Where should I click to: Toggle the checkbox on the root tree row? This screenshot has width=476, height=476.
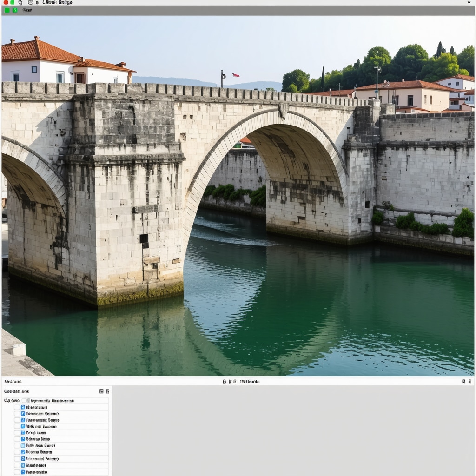24,400
